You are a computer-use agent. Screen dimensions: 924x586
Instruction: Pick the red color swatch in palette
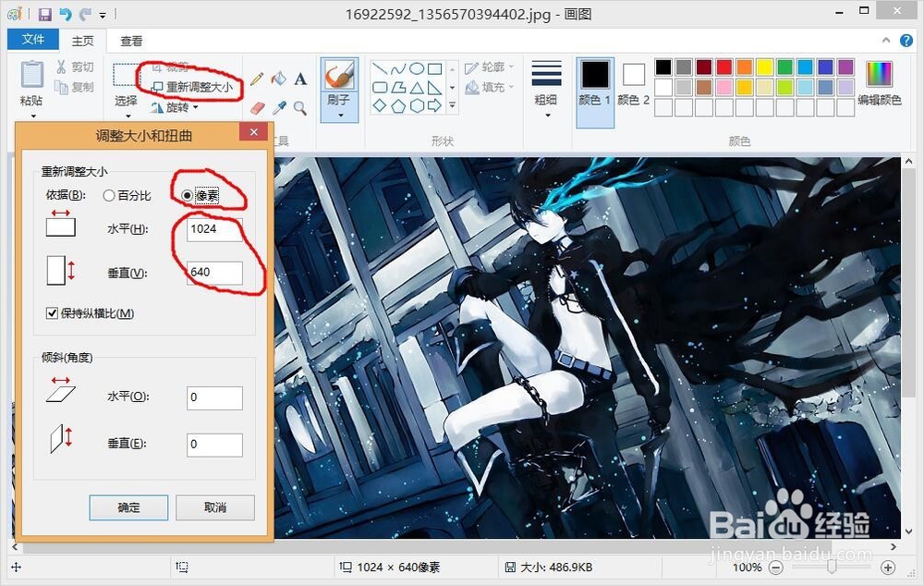(723, 67)
